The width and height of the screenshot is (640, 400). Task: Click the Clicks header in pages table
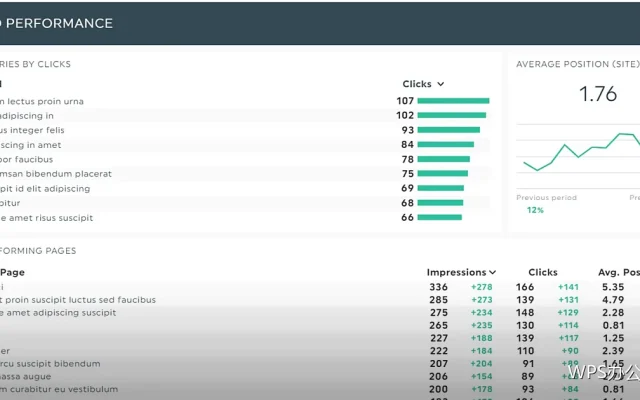pos(543,272)
